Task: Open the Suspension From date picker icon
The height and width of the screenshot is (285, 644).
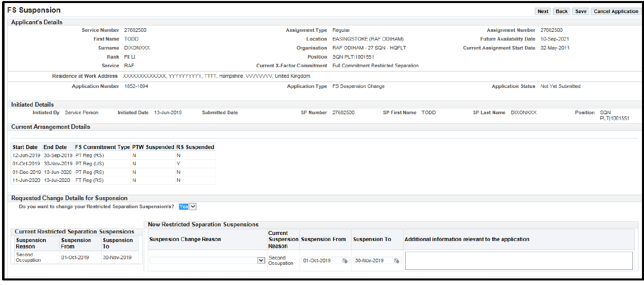Action: 345,261
